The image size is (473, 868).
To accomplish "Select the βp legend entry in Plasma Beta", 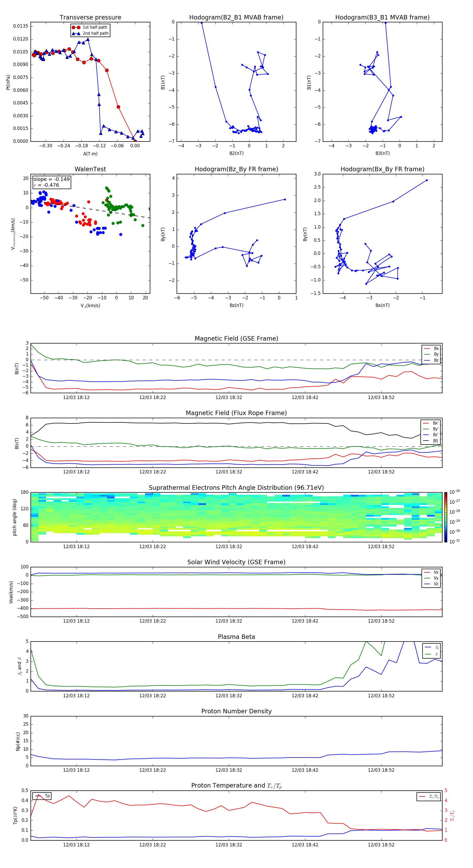I will coord(431,647).
